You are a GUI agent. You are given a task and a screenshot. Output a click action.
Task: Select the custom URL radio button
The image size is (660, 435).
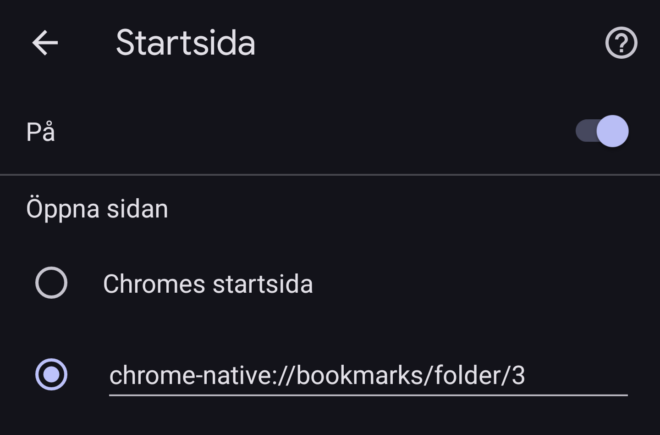pos(51,374)
